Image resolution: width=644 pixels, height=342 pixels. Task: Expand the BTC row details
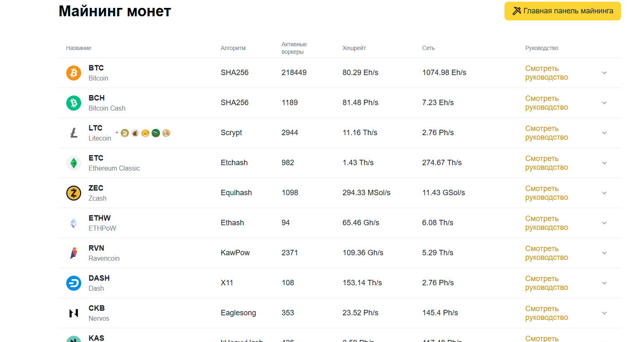click(x=604, y=73)
